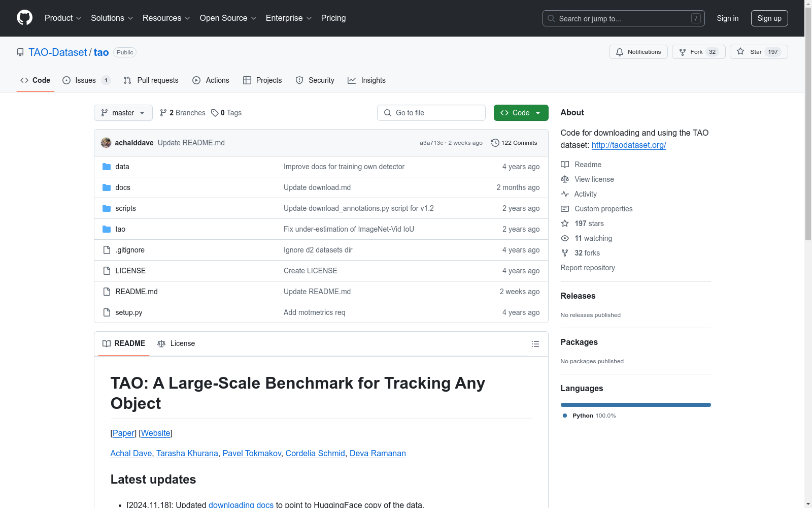Viewport: 812px width, 508px height.
Task: Click the README.md file icon
Action: [107, 292]
